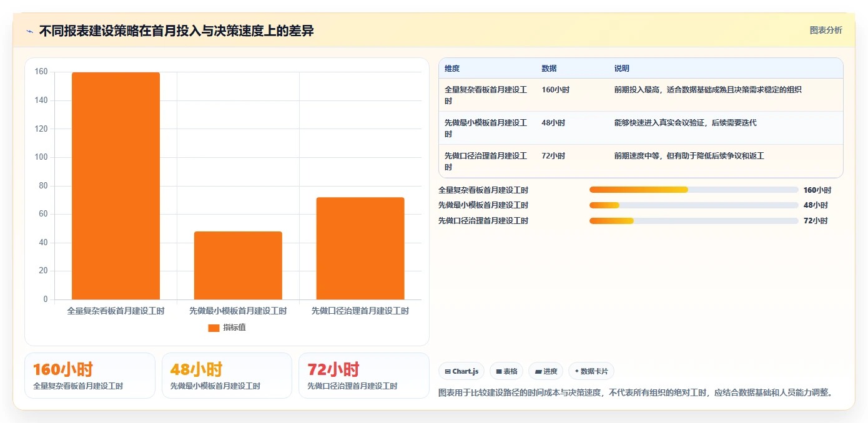Viewport: 868px width, 423px height.
Task: Click the 全量复杂看板首月建设工时 bar in the chart
Action: click(116, 186)
